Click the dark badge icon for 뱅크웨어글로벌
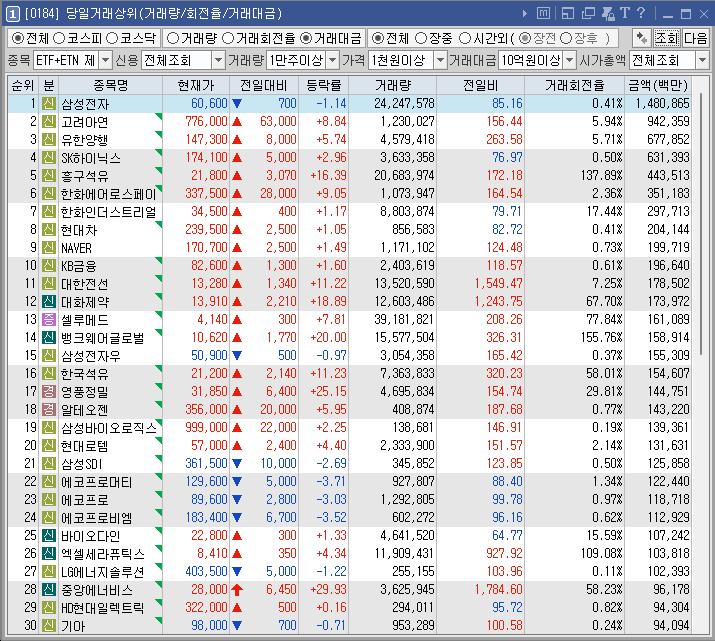Image resolution: width=715 pixels, height=641 pixels. [49, 337]
